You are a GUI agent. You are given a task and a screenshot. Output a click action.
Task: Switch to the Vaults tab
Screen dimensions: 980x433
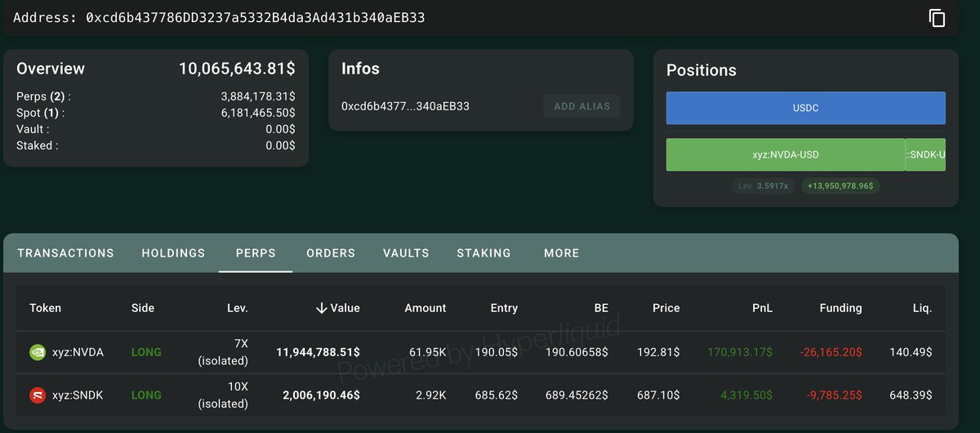(406, 253)
